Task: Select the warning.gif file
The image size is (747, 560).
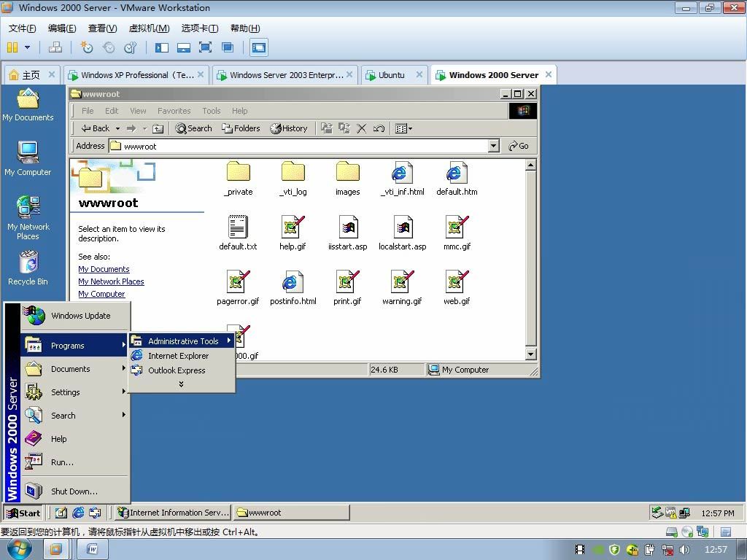Action: (x=402, y=287)
